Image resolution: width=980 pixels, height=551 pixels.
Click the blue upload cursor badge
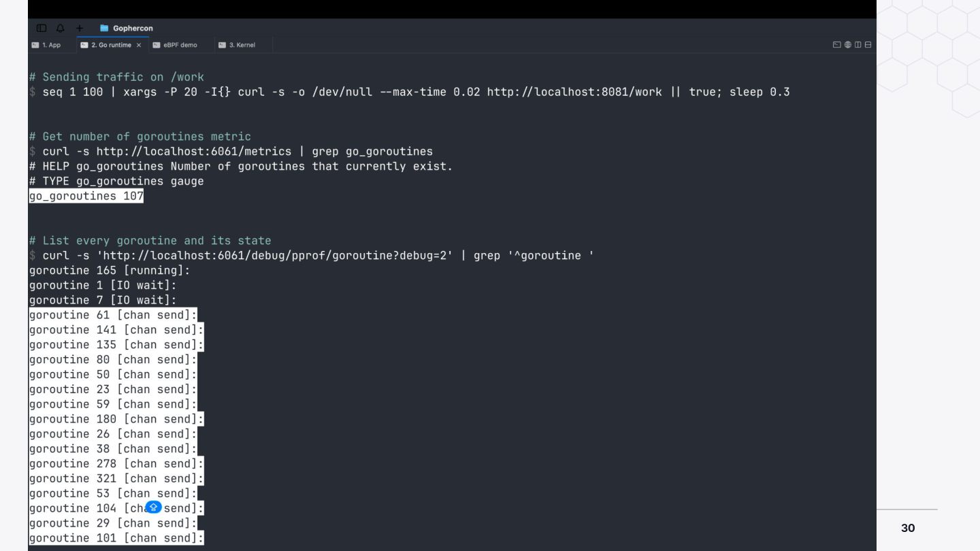154,507
